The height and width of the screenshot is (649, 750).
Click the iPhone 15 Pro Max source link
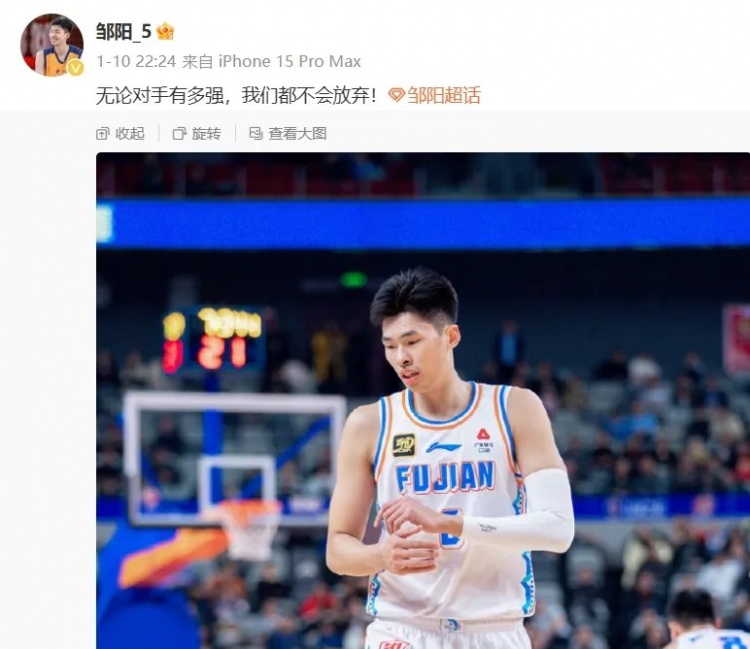pyautogui.click(x=289, y=61)
